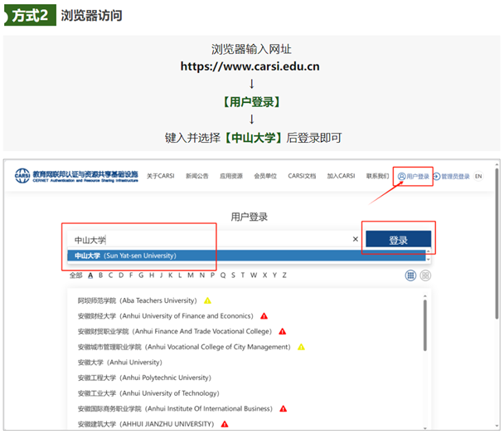
Task: Filter schools by letter A
Action: coord(90,276)
